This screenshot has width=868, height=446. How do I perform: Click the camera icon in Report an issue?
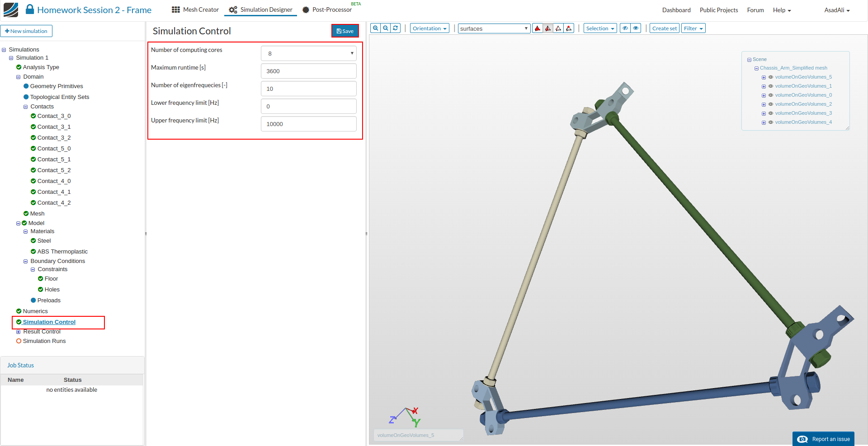(802, 439)
